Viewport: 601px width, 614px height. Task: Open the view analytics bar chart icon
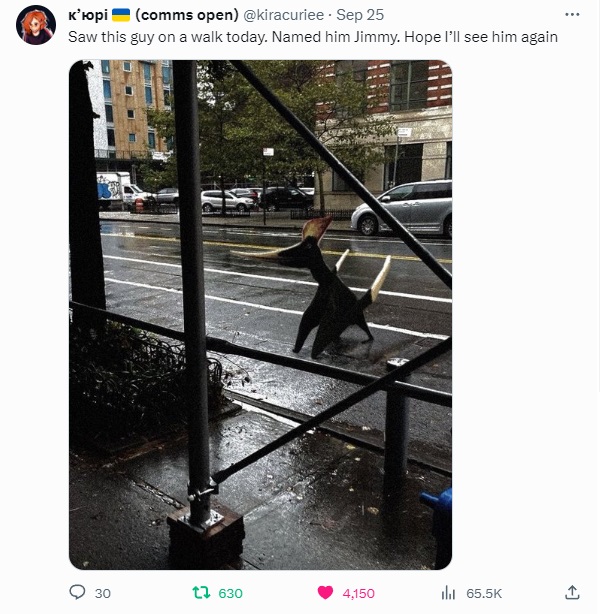pyautogui.click(x=448, y=593)
